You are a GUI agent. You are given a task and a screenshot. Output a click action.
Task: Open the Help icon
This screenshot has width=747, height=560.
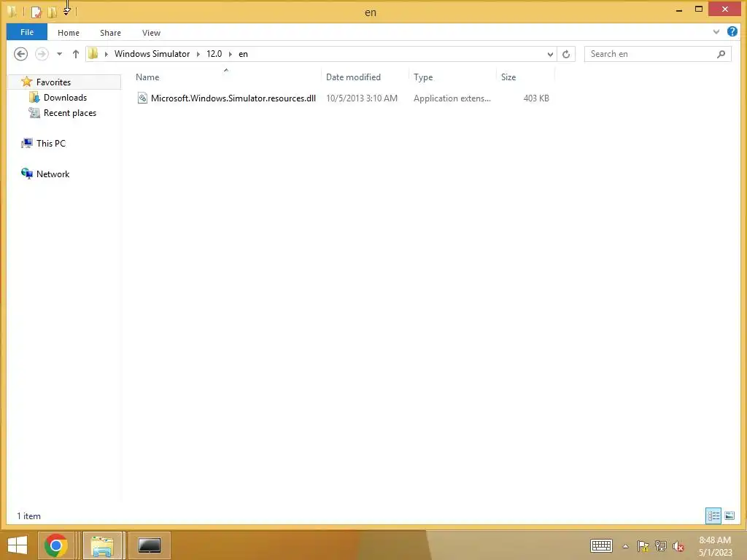[x=732, y=32]
